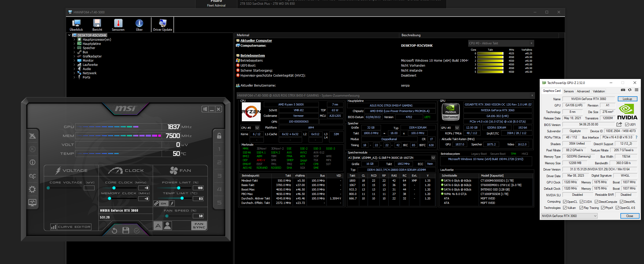The height and width of the screenshot is (264, 644).
Task: Take a GPU-Z screenshot with camera icon
Action: pyautogui.click(x=623, y=90)
